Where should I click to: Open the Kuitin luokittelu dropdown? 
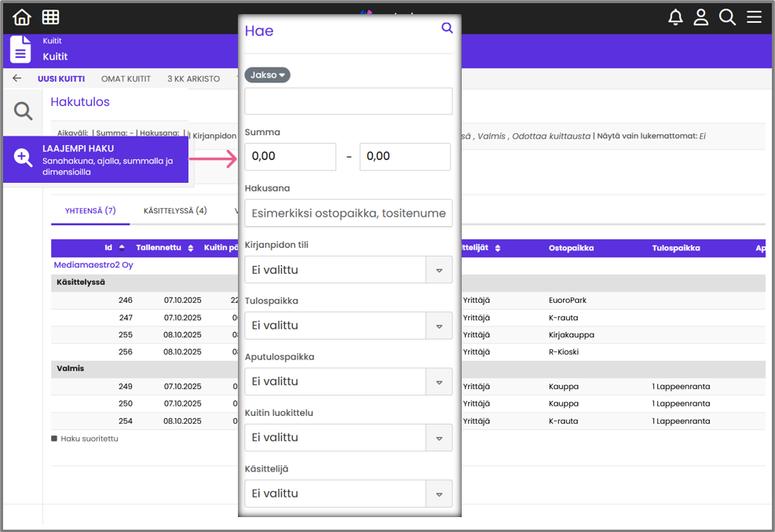pyautogui.click(x=349, y=438)
